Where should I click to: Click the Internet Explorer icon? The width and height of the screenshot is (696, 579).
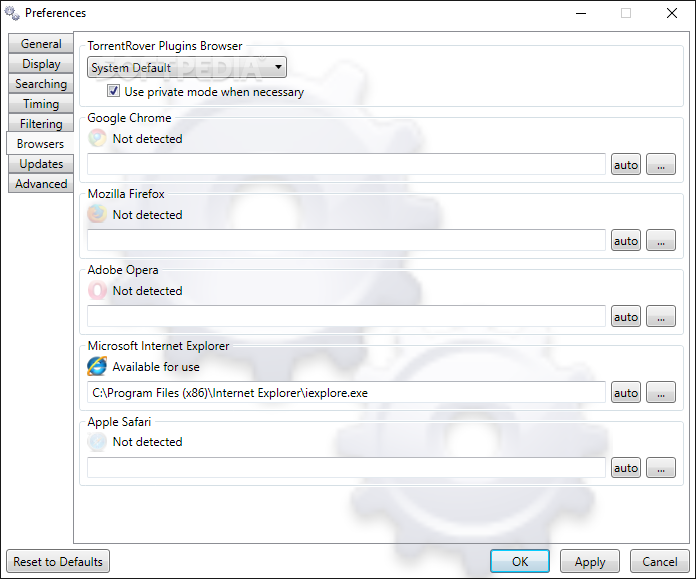pos(97,366)
